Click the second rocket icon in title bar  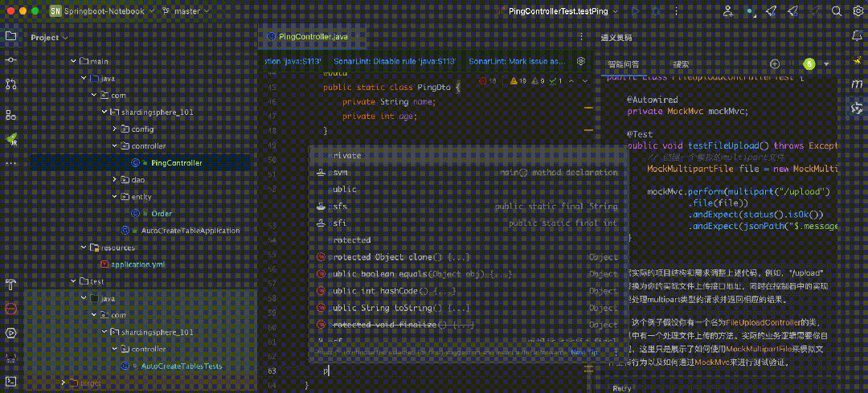(792, 11)
